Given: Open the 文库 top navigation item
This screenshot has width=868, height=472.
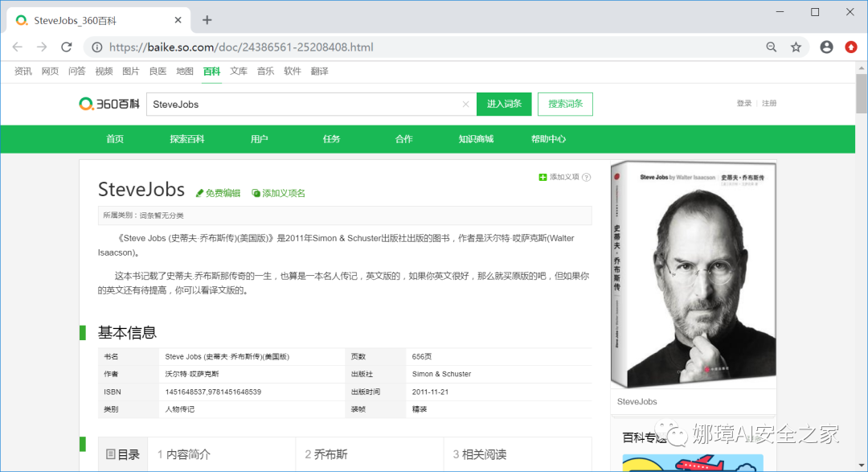Looking at the screenshot, I should (239, 71).
